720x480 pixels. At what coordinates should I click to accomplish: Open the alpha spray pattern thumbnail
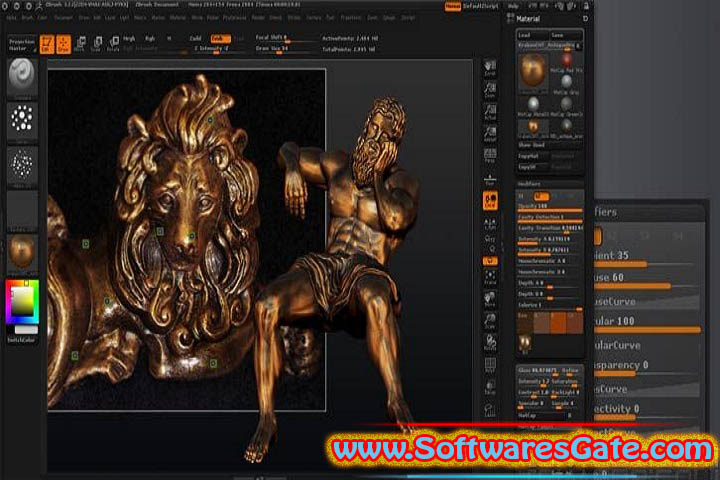22,166
